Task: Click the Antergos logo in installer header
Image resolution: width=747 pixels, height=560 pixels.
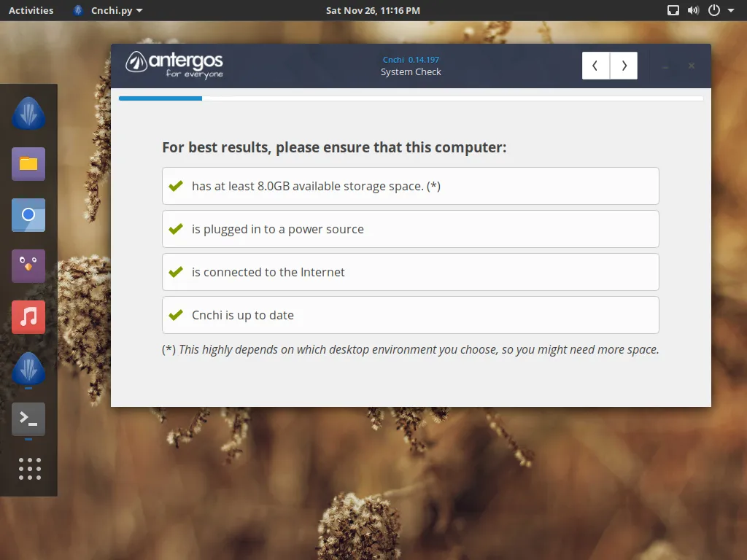Action: pos(174,65)
